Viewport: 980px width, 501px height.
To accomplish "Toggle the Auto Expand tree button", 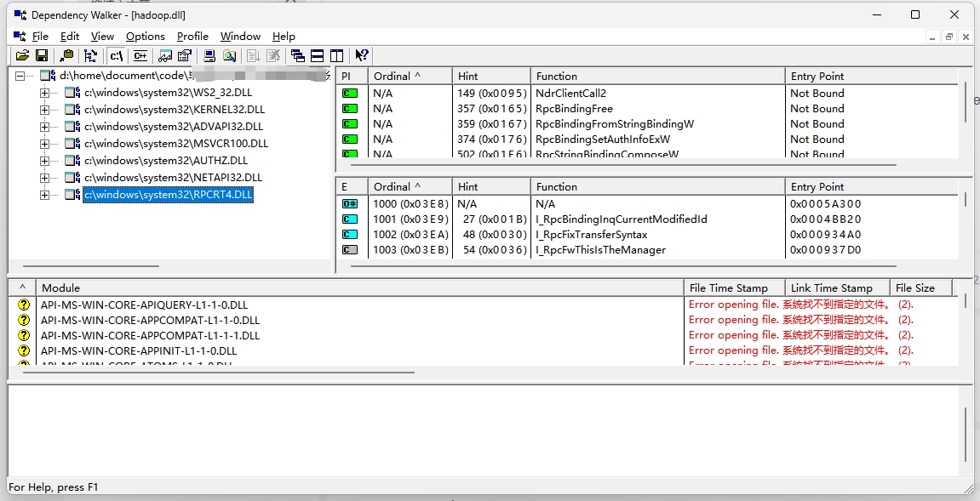I will (x=90, y=55).
